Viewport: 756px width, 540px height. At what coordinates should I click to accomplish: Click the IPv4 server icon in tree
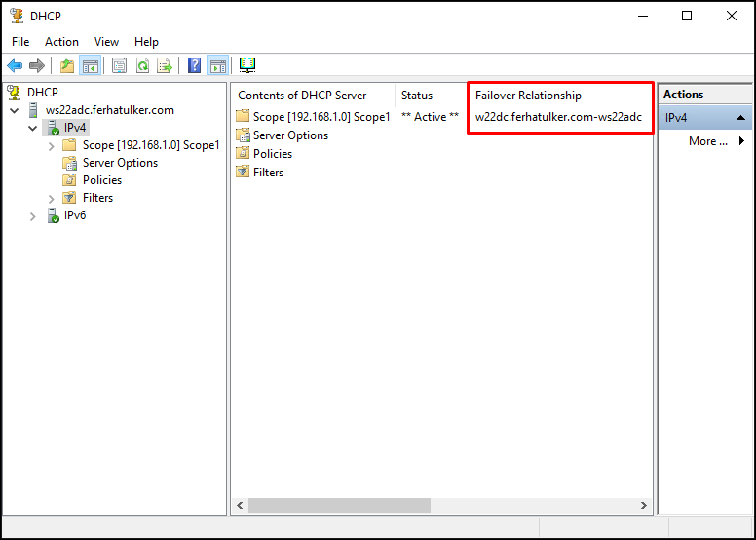click(53, 128)
